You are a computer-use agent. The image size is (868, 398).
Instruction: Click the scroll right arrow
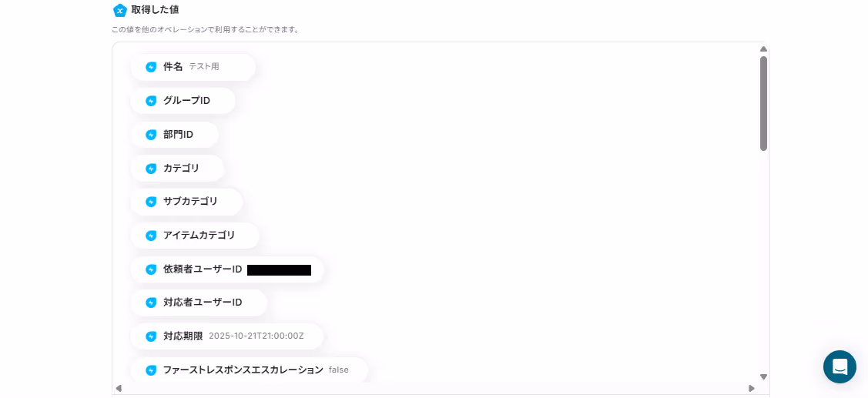point(751,389)
